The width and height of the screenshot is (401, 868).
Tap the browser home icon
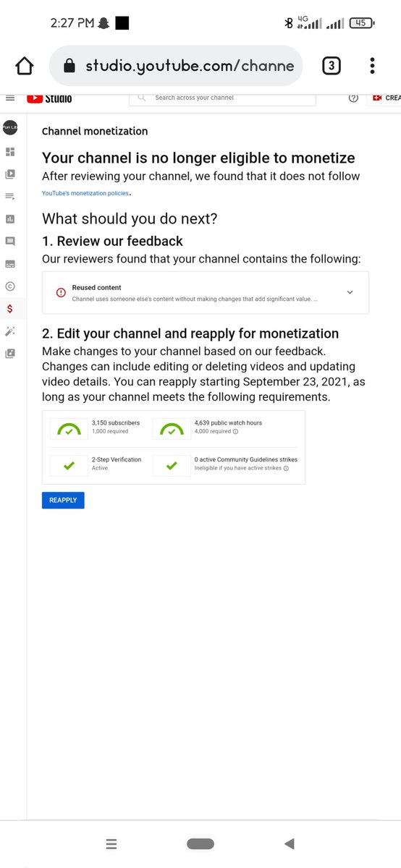(25, 66)
